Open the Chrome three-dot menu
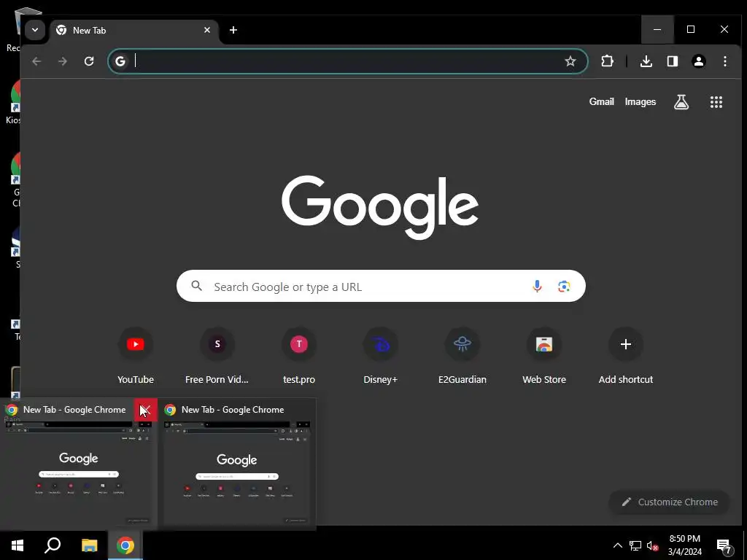The image size is (747, 560). click(x=724, y=61)
